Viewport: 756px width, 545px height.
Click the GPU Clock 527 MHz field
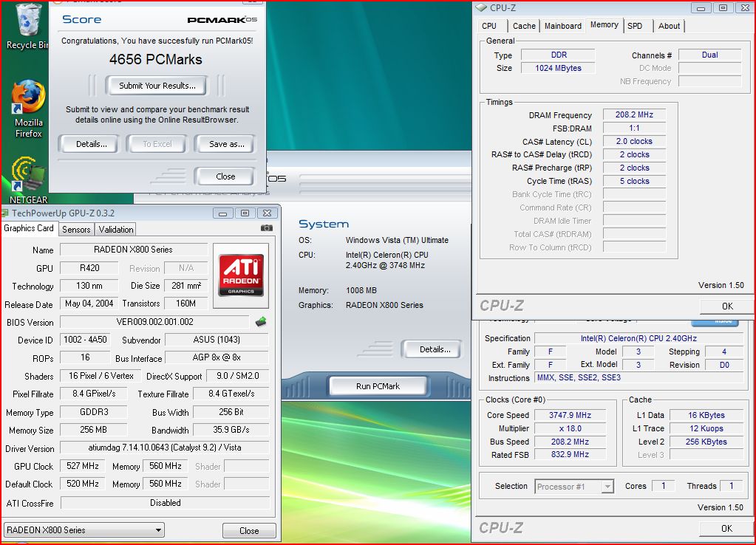(83, 466)
